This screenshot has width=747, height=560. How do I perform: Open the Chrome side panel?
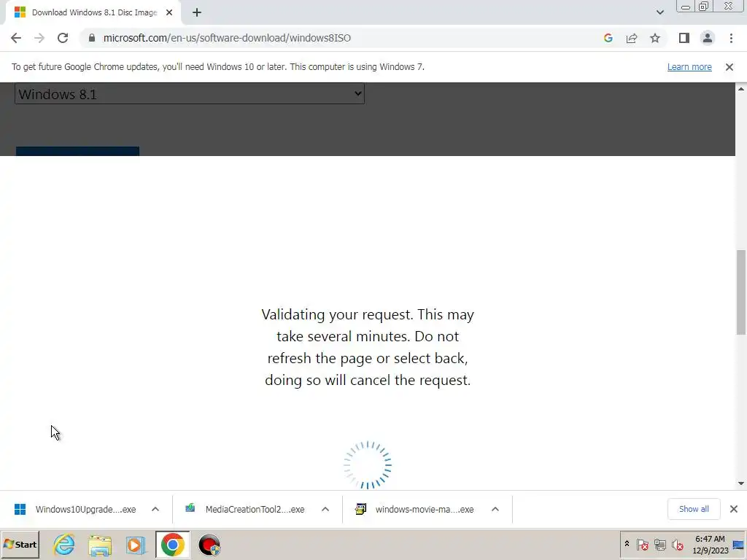(684, 38)
